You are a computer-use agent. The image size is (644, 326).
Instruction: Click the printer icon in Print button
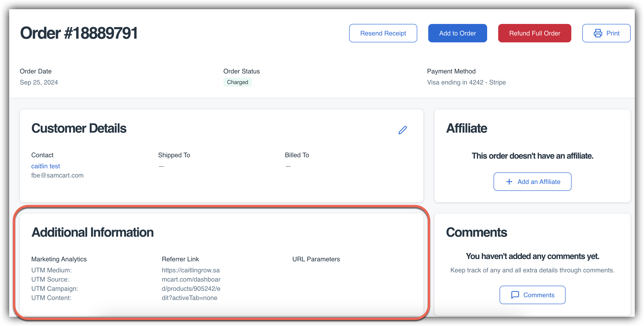(598, 33)
